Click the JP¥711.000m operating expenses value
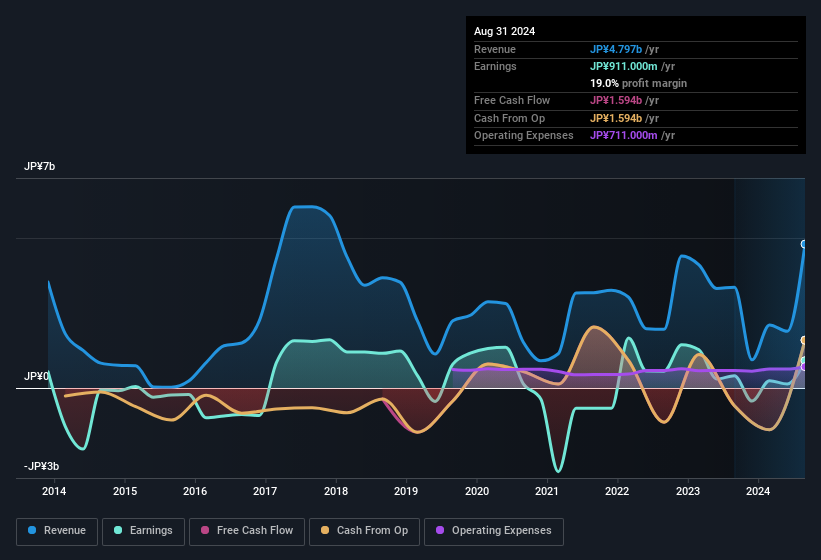The image size is (821, 560). 624,136
